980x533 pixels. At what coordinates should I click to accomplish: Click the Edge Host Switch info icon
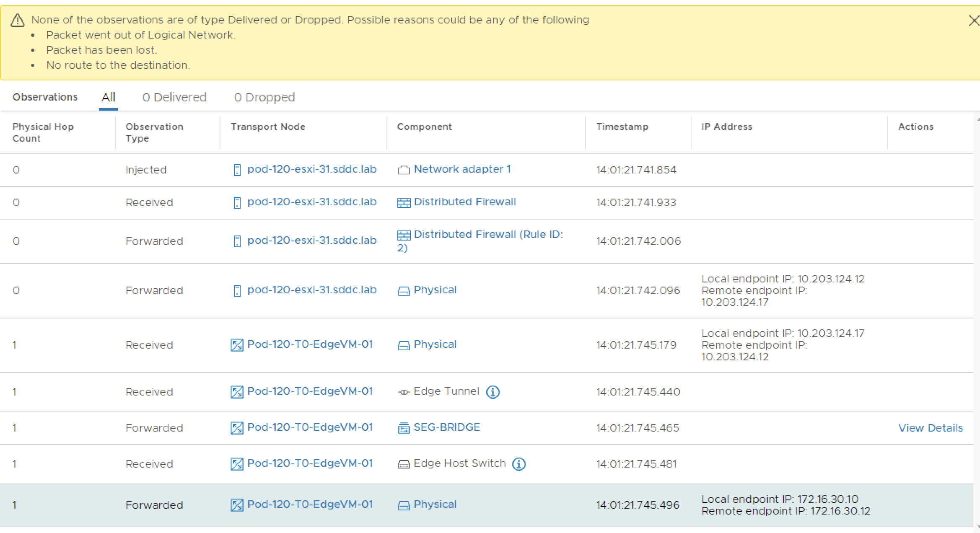click(x=519, y=464)
